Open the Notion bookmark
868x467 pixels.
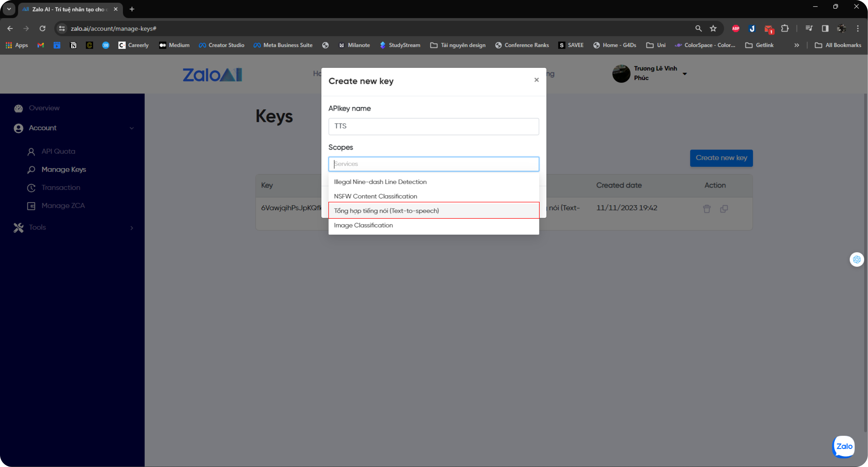[73, 45]
